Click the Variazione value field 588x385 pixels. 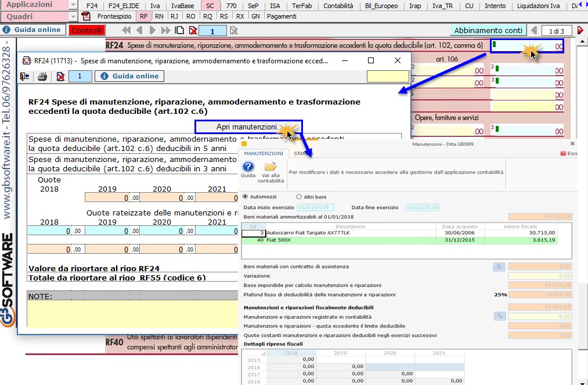[x=540, y=276]
